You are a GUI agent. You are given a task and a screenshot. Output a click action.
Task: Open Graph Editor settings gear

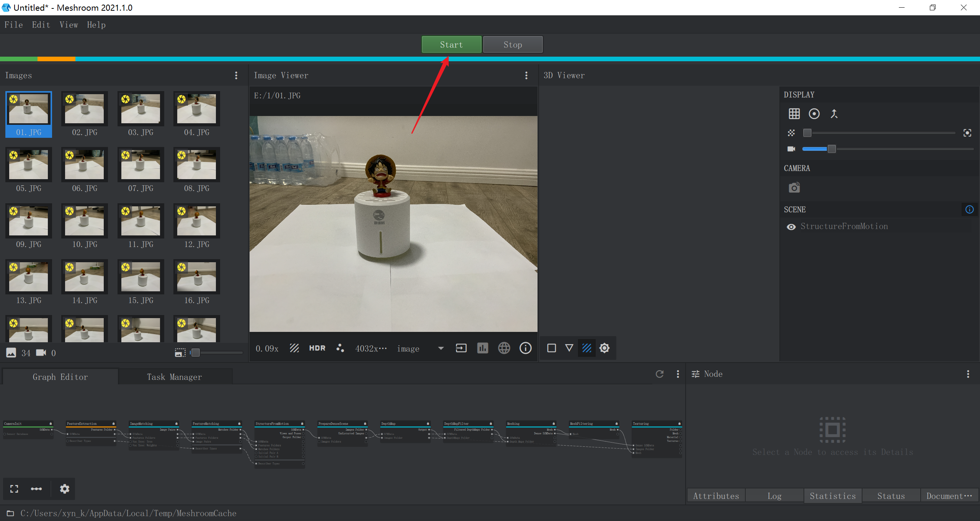[x=65, y=489]
